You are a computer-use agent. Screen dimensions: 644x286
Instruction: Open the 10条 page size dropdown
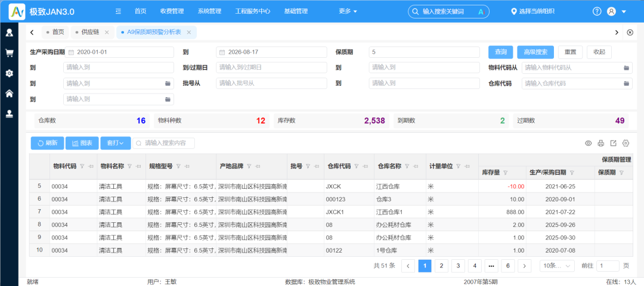click(558, 266)
